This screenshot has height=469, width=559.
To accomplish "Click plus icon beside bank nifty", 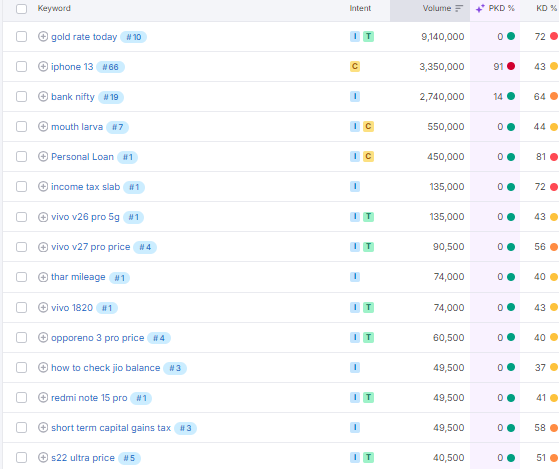I will (x=43, y=96).
